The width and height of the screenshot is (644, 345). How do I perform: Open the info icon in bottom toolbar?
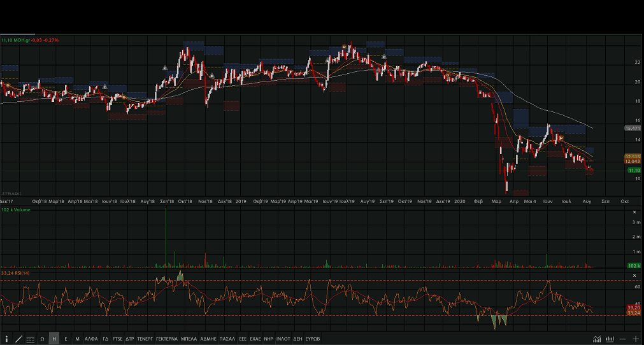click(6, 339)
